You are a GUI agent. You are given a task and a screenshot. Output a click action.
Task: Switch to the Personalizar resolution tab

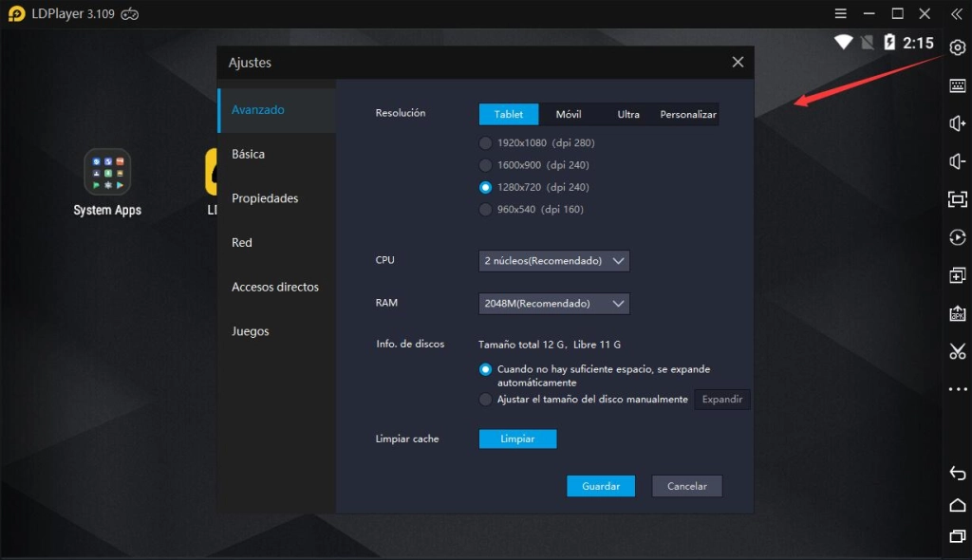[688, 114]
